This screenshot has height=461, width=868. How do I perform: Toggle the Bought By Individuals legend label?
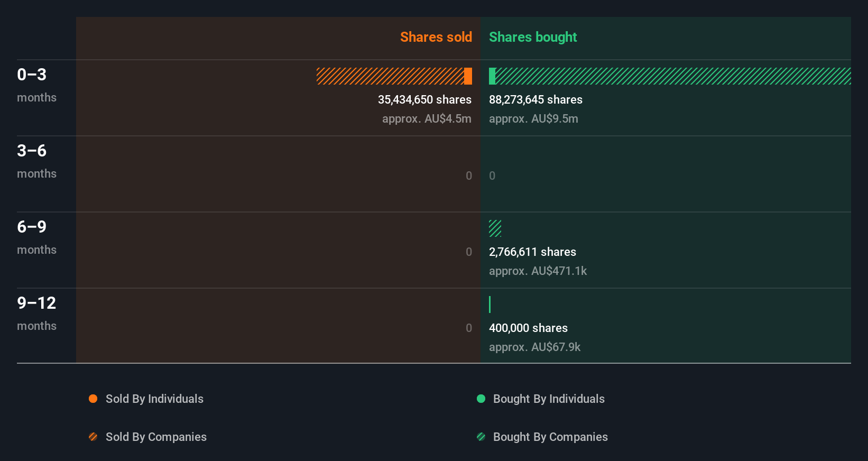549,399
